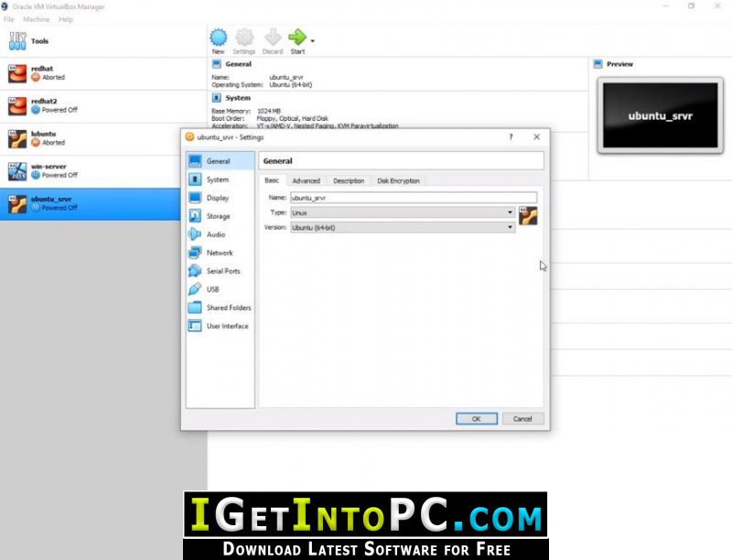Viewport: 732px width, 560px height.
Task: Click the OS type icon beside Type field
Action: pyautogui.click(x=528, y=216)
